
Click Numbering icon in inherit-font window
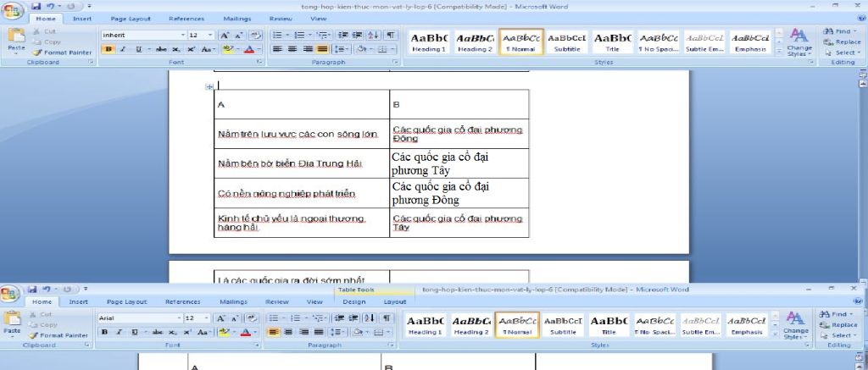click(x=299, y=35)
